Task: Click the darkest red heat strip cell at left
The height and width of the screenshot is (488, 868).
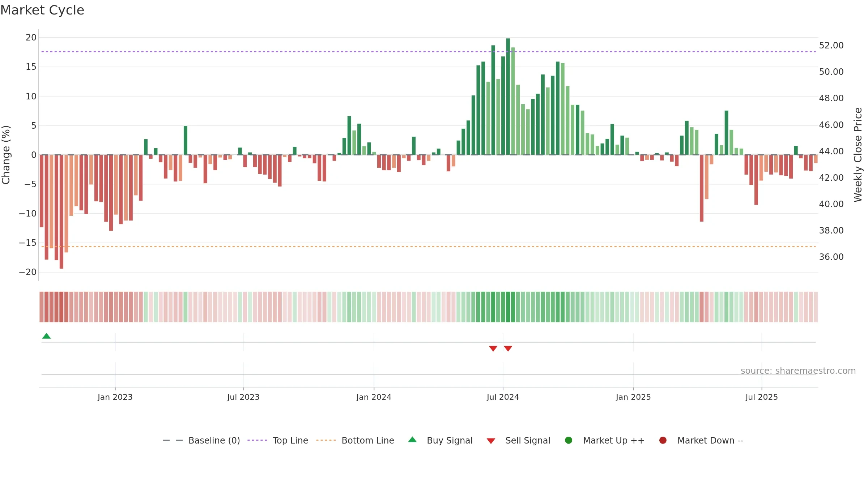Action: (61, 307)
